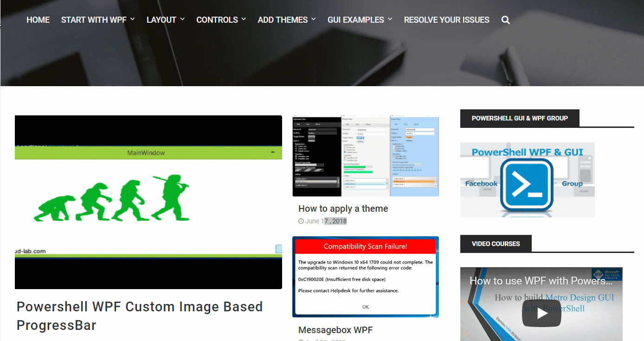Click the Toggle Button in the dark Expression theme
The height and width of the screenshot is (341, 644).
(312, 137)
